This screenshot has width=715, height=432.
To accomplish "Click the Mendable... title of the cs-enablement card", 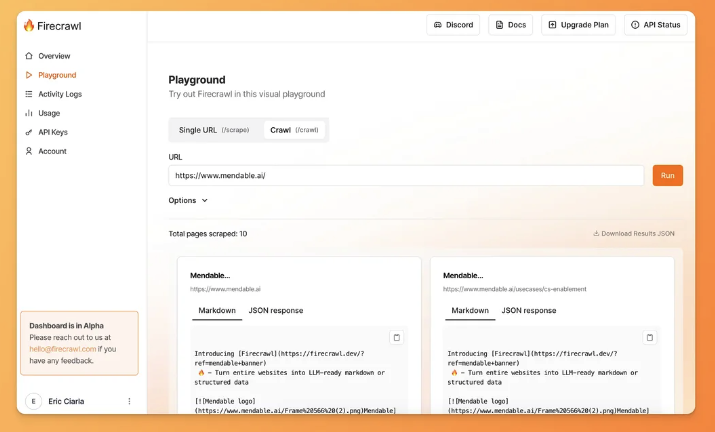I will point(463,276).
